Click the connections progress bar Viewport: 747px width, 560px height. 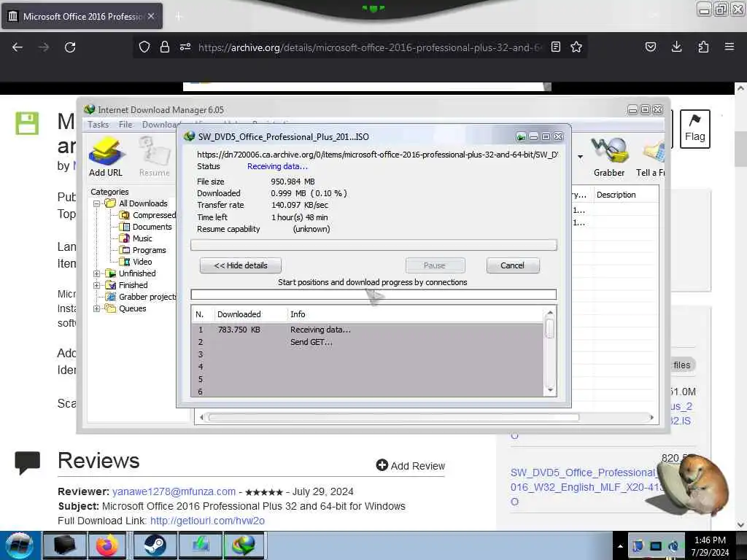point(373,295)
